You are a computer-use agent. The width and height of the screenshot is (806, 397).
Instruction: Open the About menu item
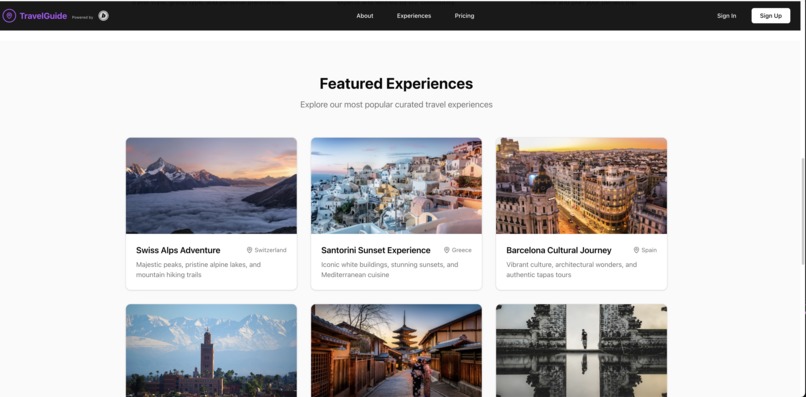(x=365, y=16)
